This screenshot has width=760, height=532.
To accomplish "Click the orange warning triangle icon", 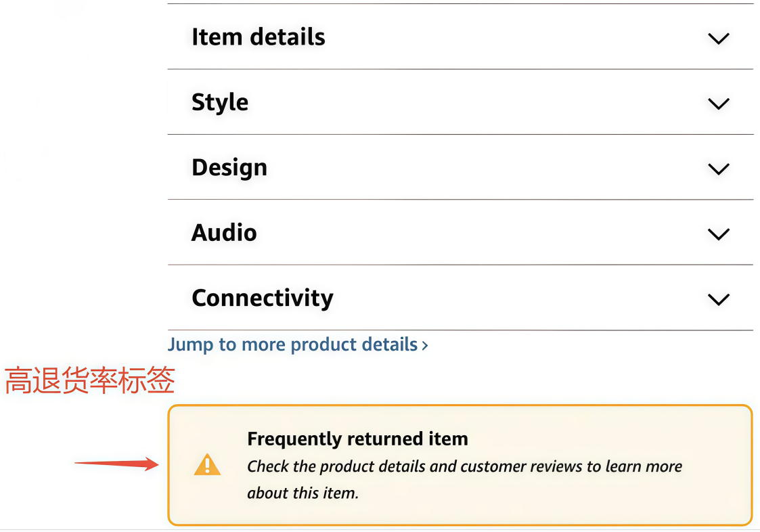I will (207, 465).
